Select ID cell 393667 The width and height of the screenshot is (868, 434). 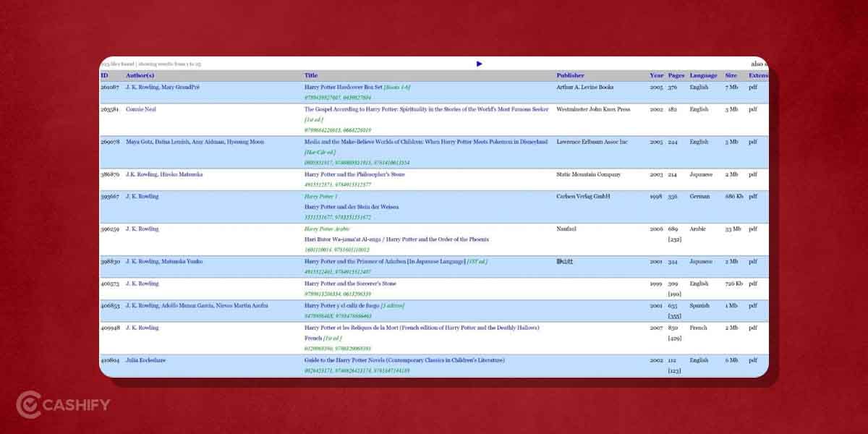(x=109, y=196)
